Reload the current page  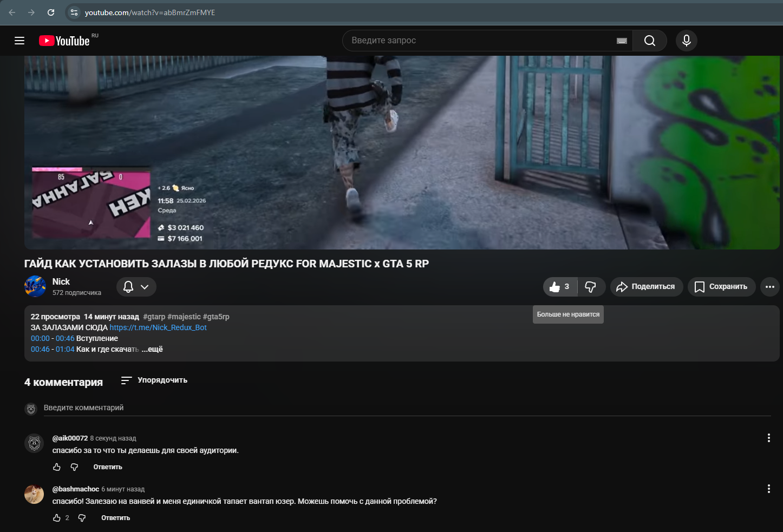[51, 12]
